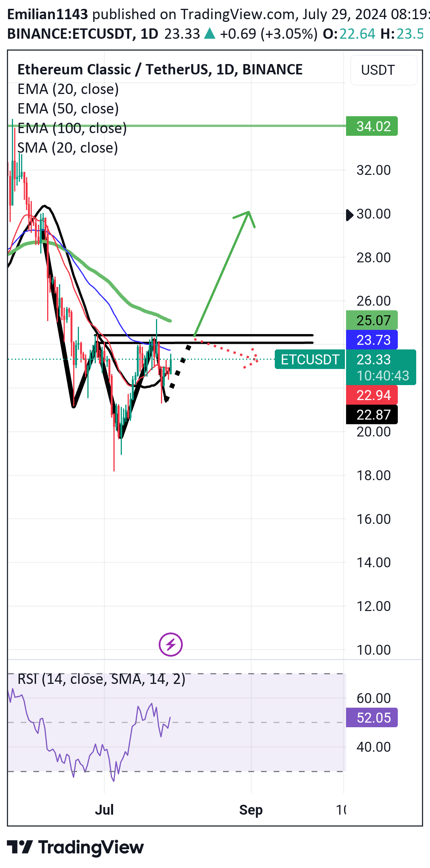Click the 14.00 price axis label
The width and height of the screenshot is (430, 868).
374,562
